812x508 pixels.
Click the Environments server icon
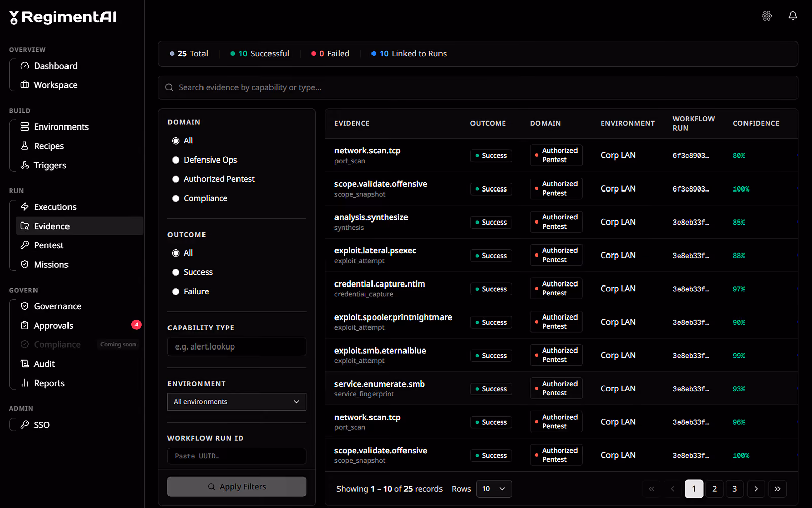[24, 126]
